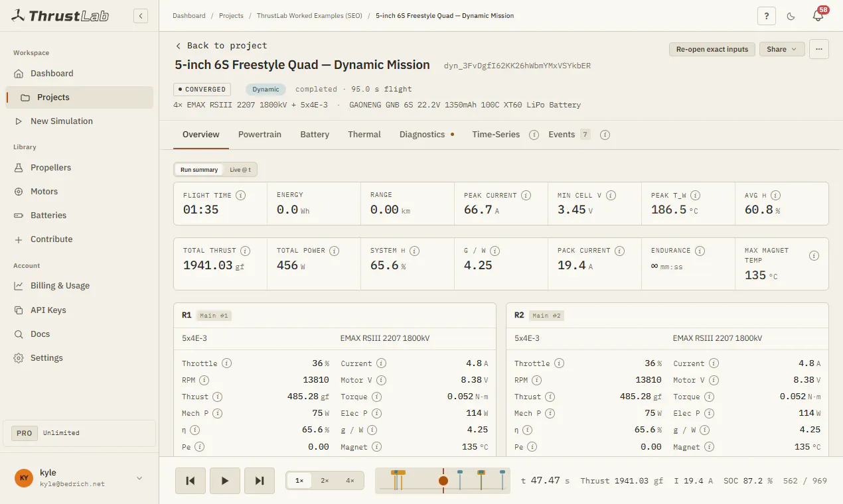Click R1 Torque info icon
Screen dimensions: 843x504
pos(376,397)
